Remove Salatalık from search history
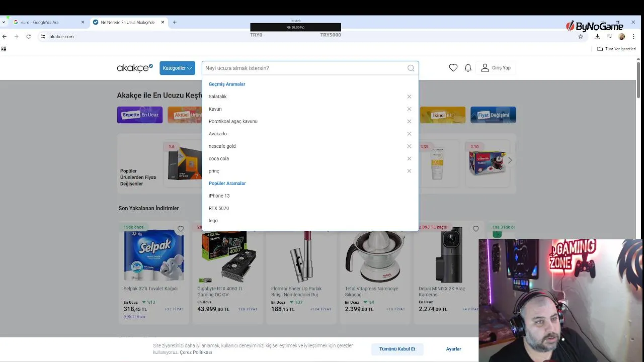The width and height of the screenshot is (644, 362). (409, 97)
